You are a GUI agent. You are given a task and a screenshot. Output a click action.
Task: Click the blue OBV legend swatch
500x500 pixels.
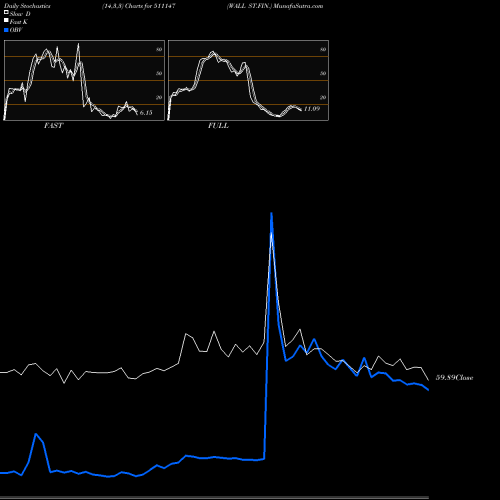coord(6,30)
